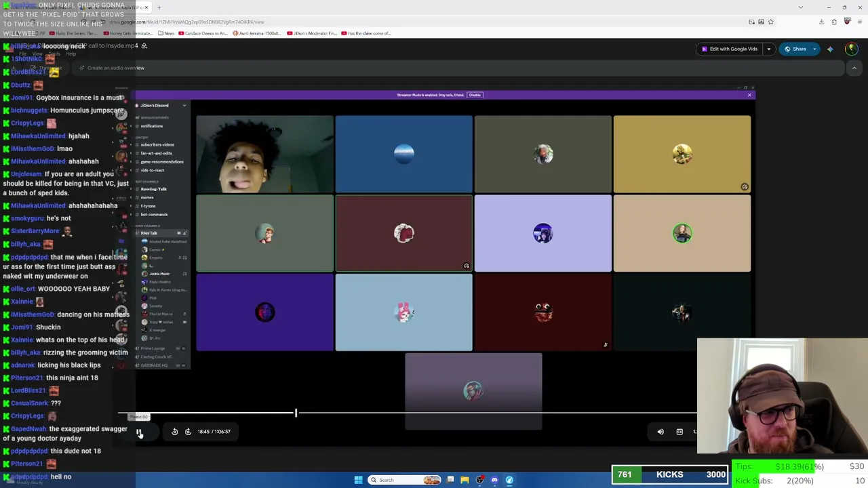Open the subscribers-videos channel

[x=157, y=145]
